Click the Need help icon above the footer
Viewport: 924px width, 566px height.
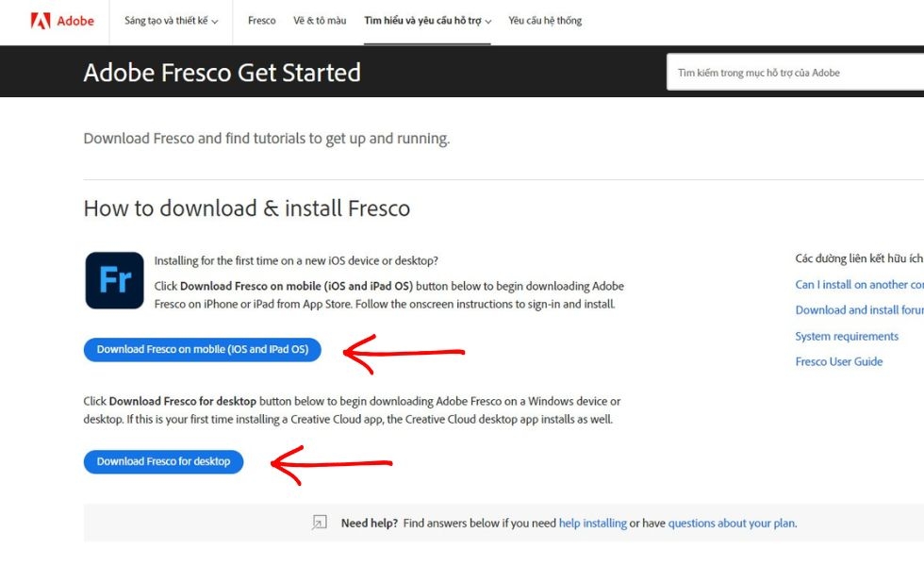point(319,522)
